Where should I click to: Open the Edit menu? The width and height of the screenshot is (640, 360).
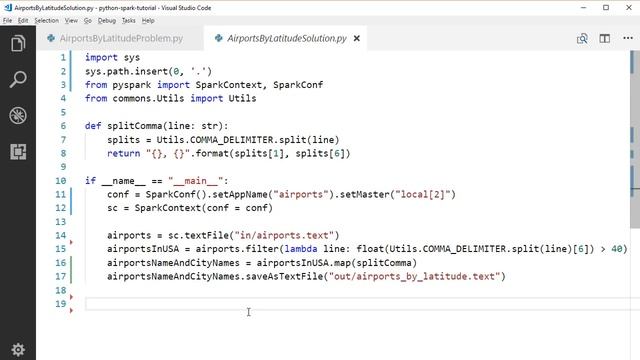pyautogui.click(x=23, y=20)
